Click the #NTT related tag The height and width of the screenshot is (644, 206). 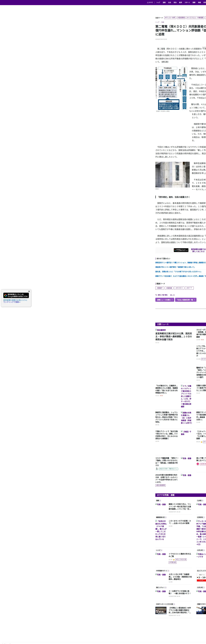189,288
